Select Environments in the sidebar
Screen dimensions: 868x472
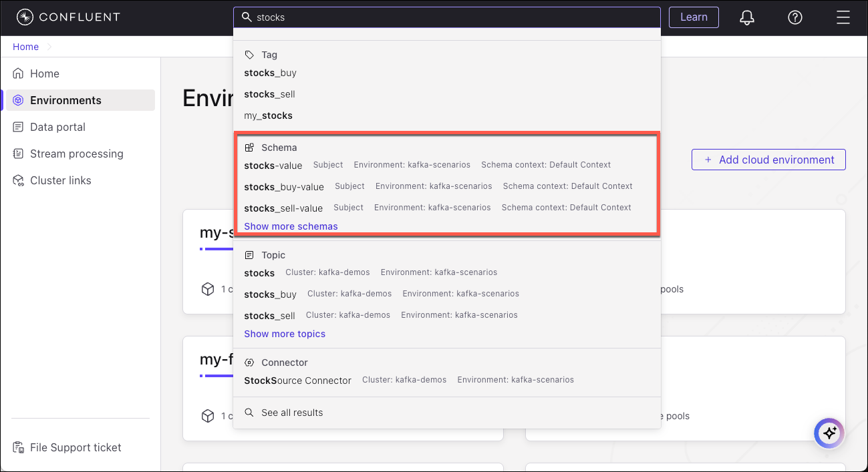point(66,99)
